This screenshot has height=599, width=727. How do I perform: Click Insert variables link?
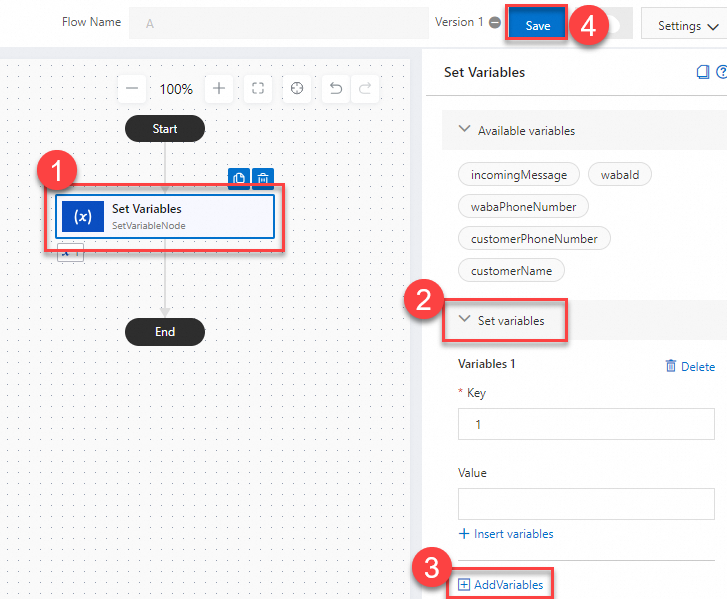point(506,534)
